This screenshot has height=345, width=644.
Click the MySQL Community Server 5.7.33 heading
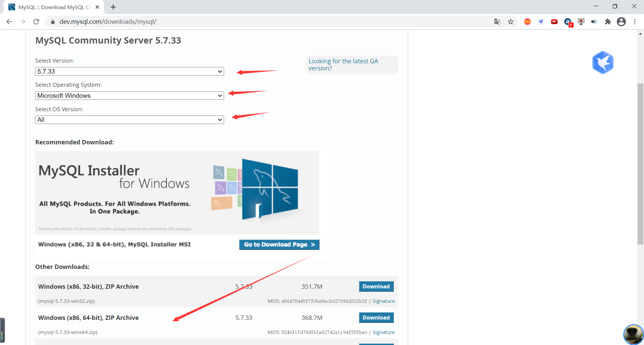(108, 41)
